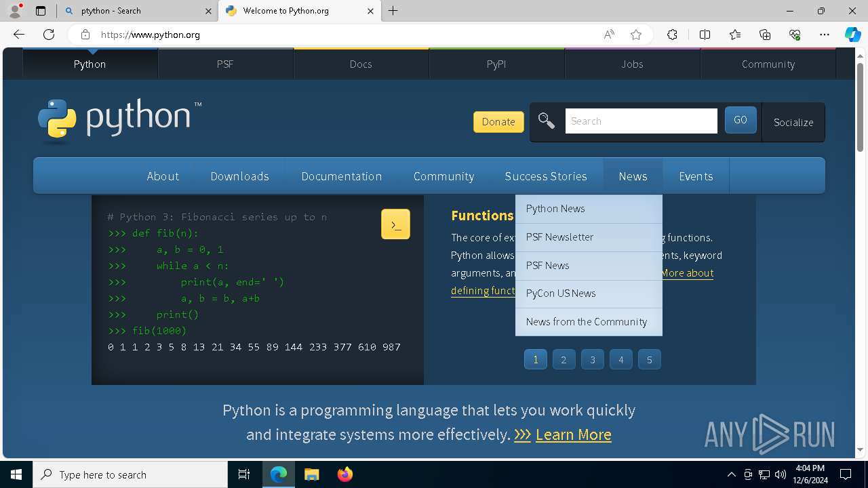Screen dimensions: 868x488
Task: Open the notification center icon
Action: coord(846,474)
